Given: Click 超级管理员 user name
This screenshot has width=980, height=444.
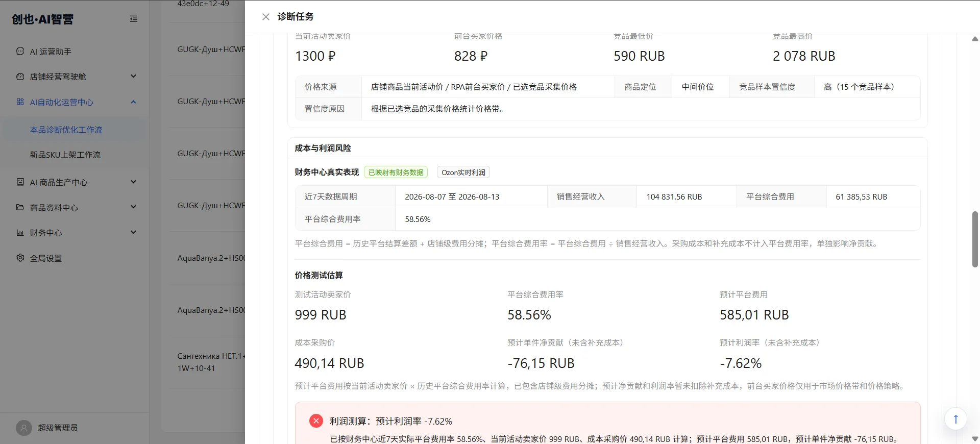Looking at the screenshot, I should 58,428.
